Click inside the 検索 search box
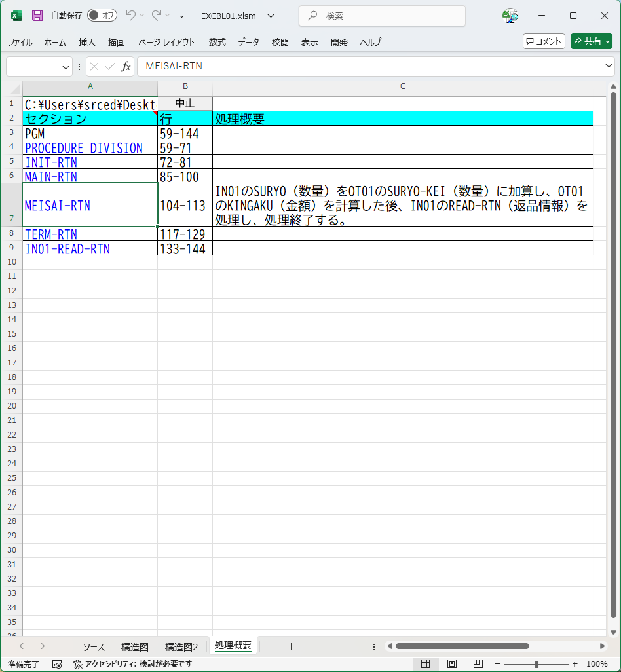This screenshot has width=621, height=672. click(382, 16)
